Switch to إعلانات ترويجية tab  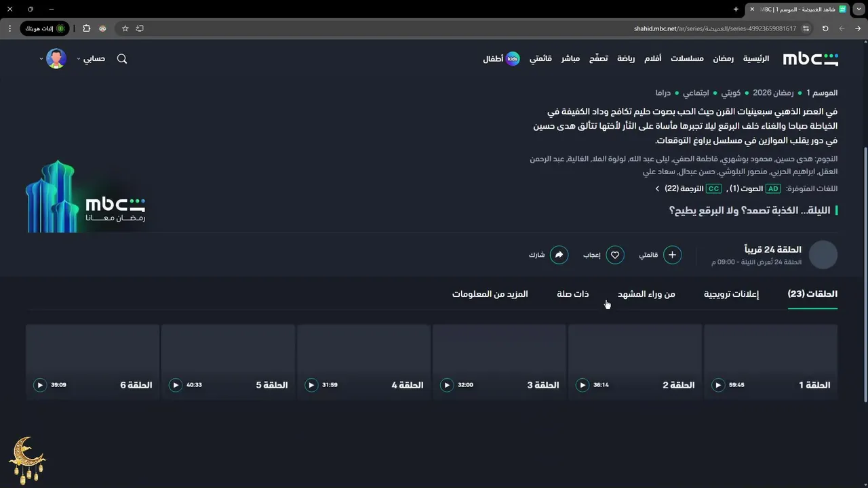[x=731, y=293]
